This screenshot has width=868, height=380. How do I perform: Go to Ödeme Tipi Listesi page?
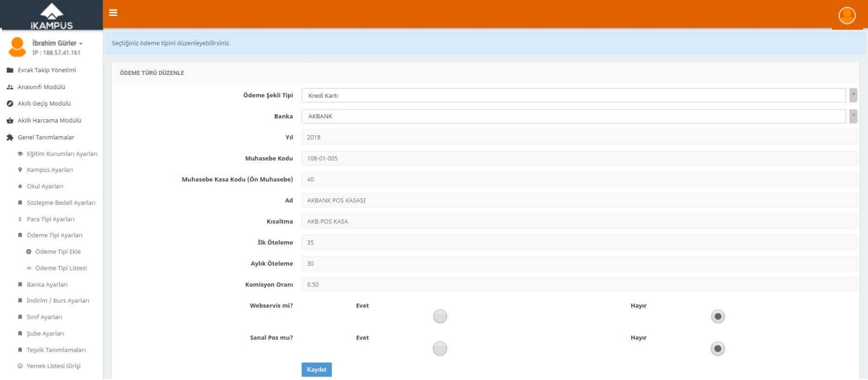(x=61, y=268)
